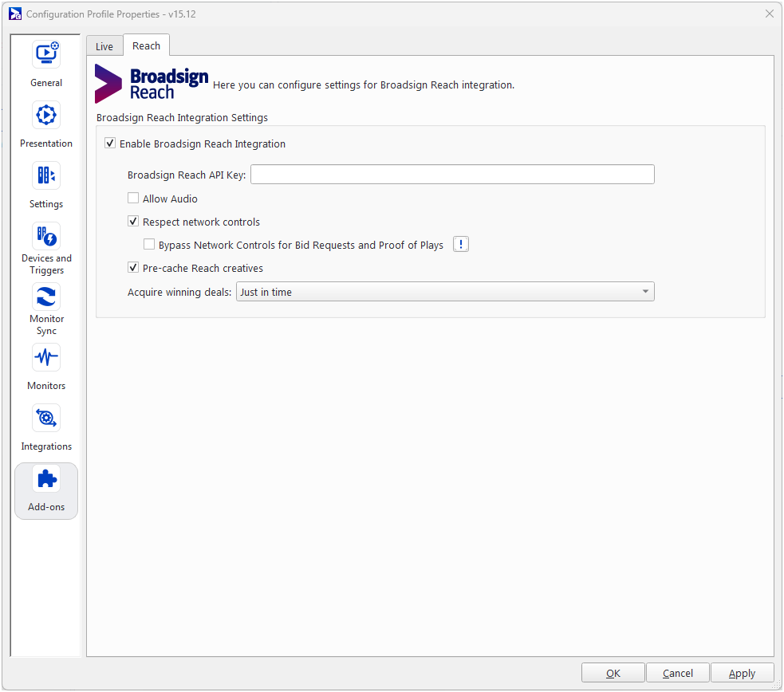Select the Presentation sidebar icon
The width and height of the screenshot is (784, 692).
(x=46, y=115)
